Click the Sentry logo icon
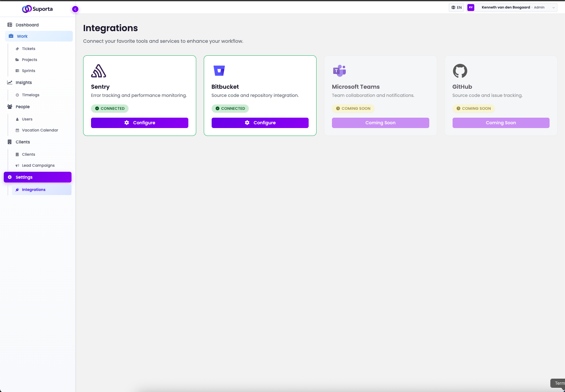Viewport: 565px width, 392px height. pyautogui.click(x=99, y=71)
